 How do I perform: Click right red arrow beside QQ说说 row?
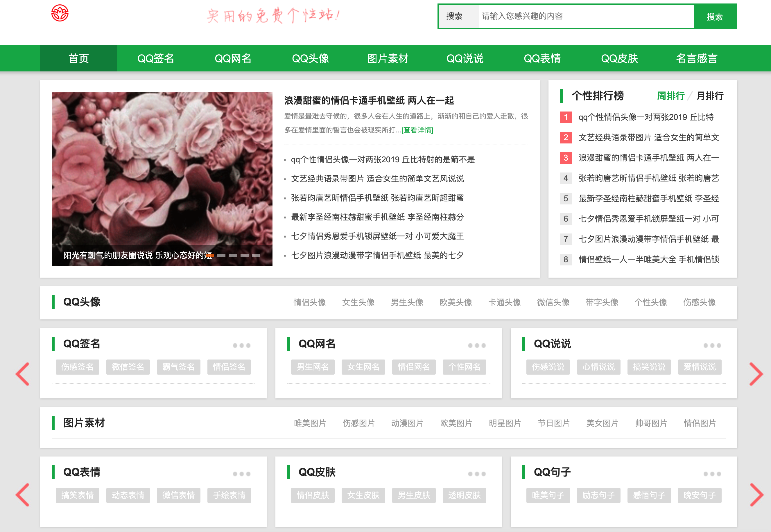click(756, 374)
